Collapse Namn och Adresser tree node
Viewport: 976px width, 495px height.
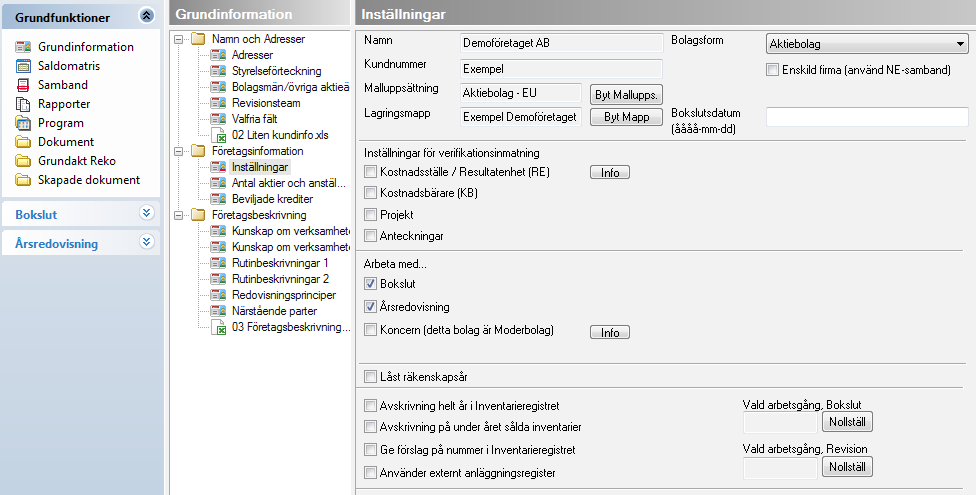click(179, 39)
